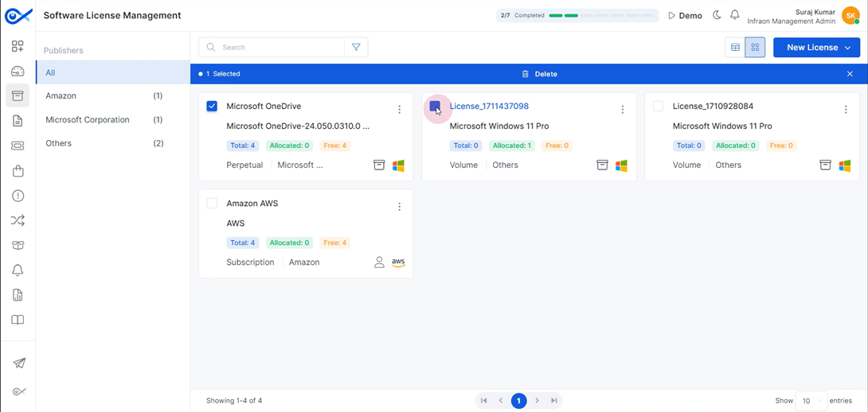Open License_1711437098 link
Viewport: 868px width, 412px height.
[489, 106]
